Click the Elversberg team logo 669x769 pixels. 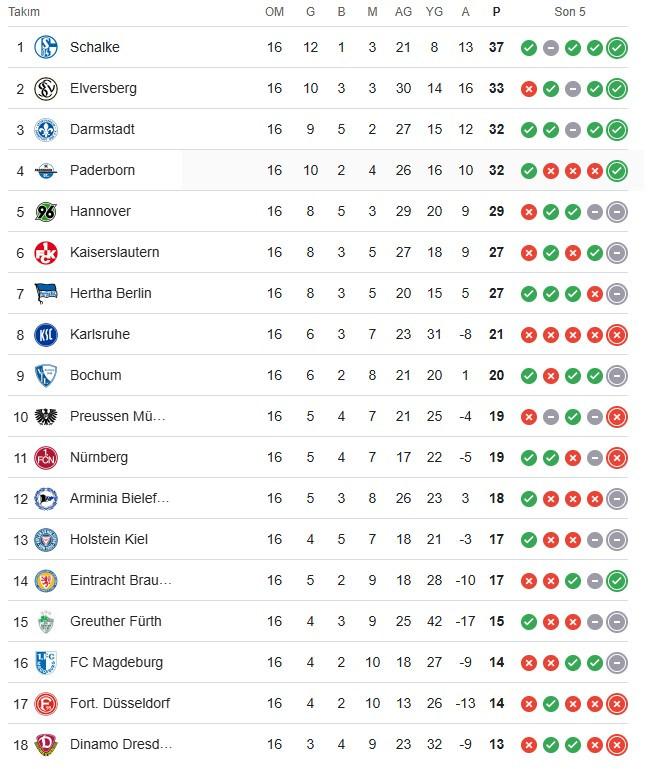[x=46, y=88]
